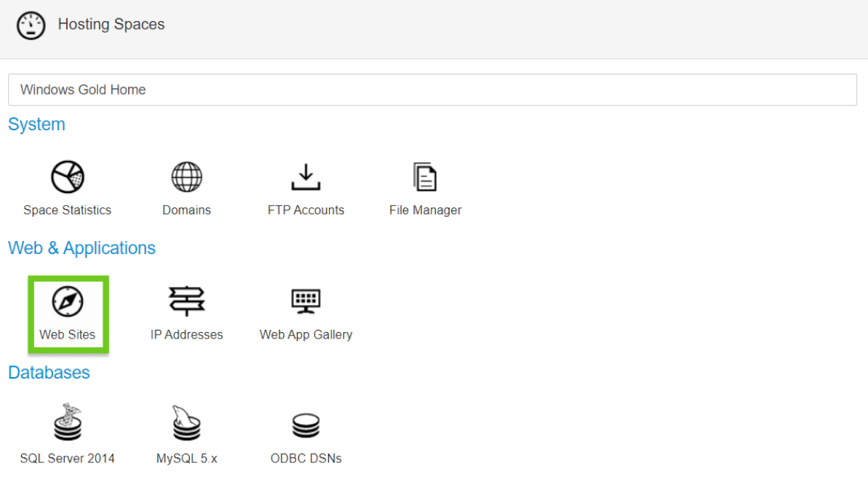Click the IP Addresses signpost icon
The height and width of the screenshot is (490, 868).
click(187, 301)
